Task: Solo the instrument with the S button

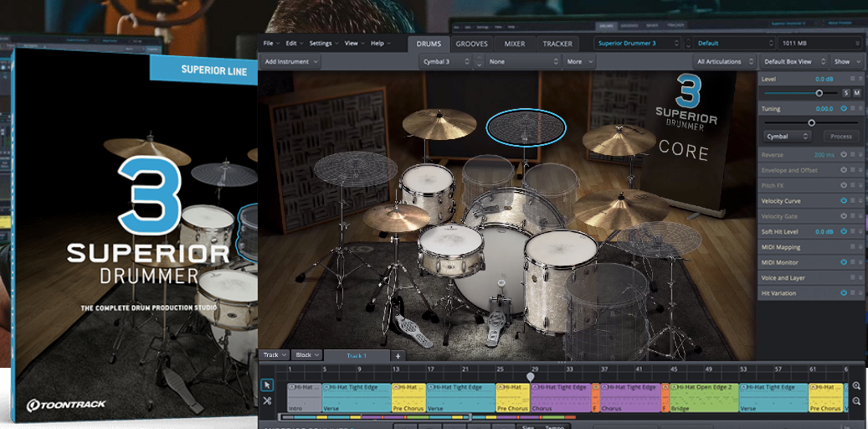Action: (846, 93)
